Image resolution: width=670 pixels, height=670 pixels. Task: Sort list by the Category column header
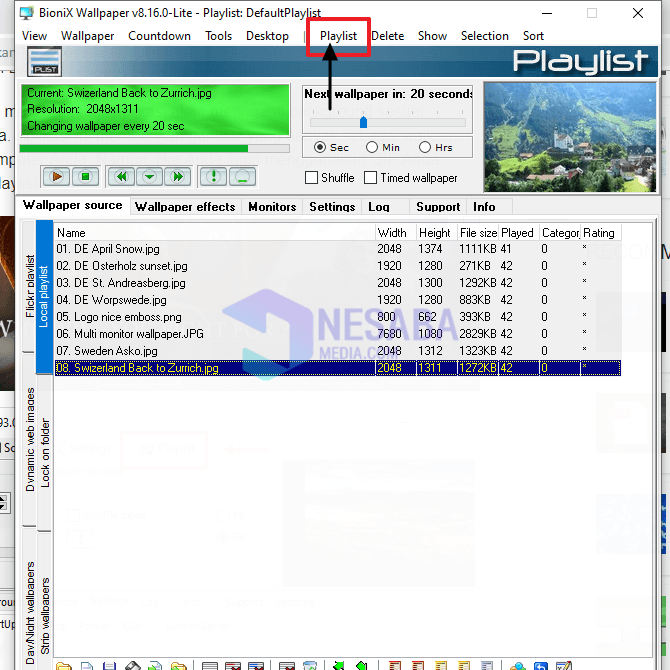[560, 233]
